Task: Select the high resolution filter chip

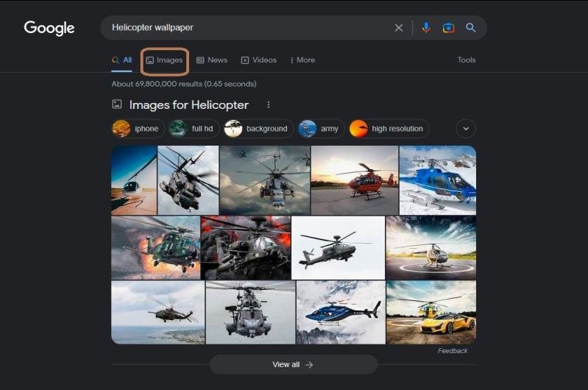Action: [389, 129]
